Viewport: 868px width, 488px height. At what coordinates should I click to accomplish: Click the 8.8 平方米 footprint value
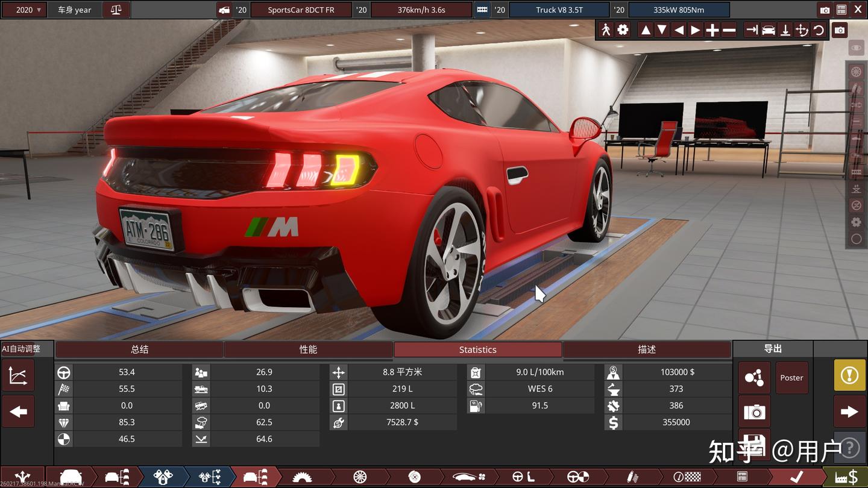pyautogui.click(x=402, y=372)
